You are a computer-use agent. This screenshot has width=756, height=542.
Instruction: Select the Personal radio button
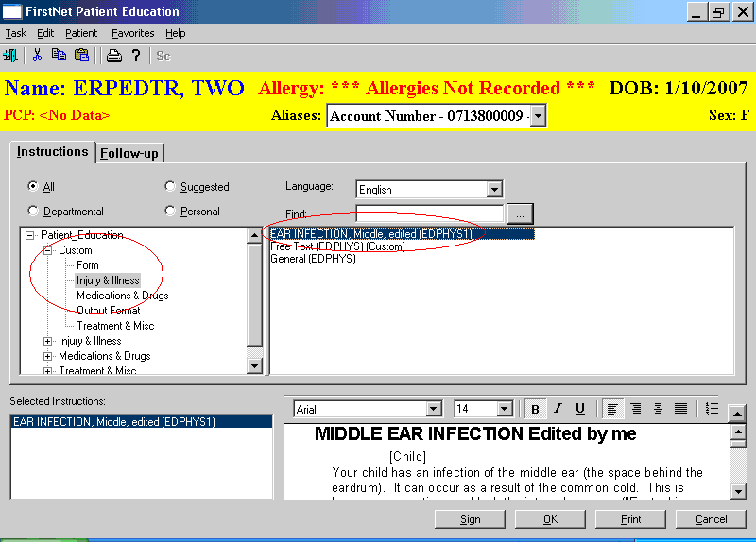(170, 211)
